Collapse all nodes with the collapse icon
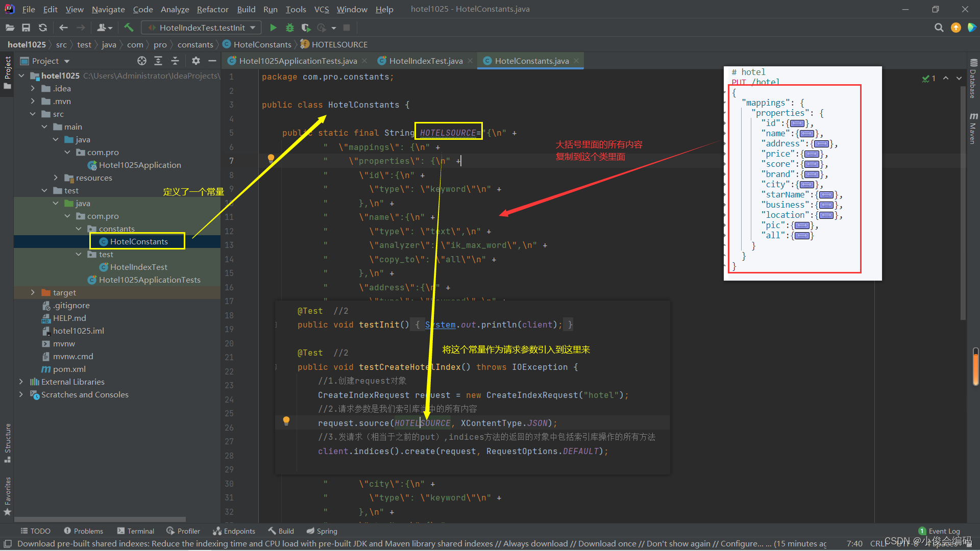This screenshot has height=551, width=980. [175, 61]
